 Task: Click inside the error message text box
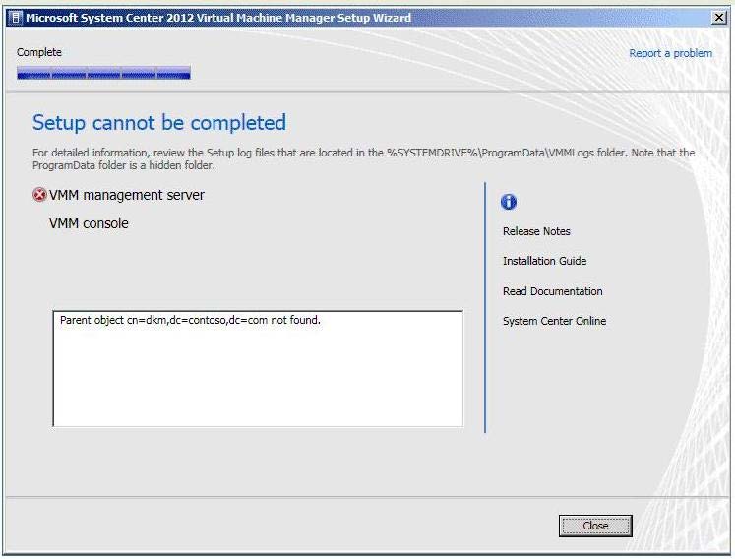(258, 369)
